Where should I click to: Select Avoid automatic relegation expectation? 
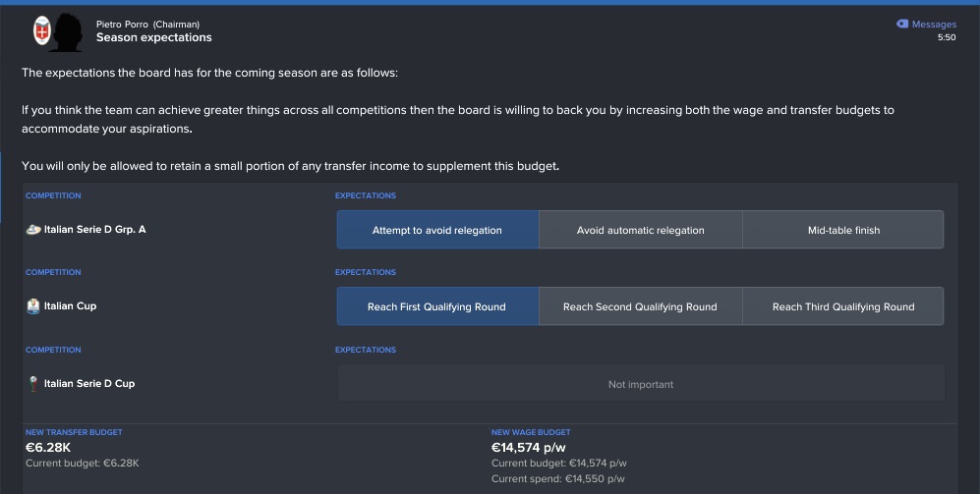641,230
